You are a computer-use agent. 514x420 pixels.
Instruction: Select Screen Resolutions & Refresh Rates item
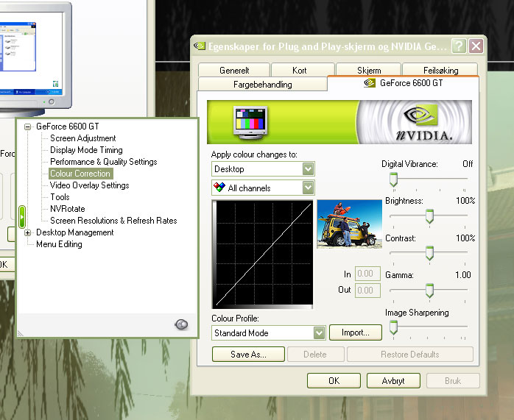tap(113, 221)
